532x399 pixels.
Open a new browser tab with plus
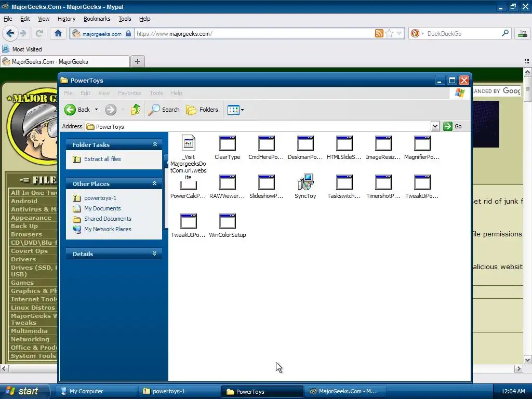click(x=137, y=61)
